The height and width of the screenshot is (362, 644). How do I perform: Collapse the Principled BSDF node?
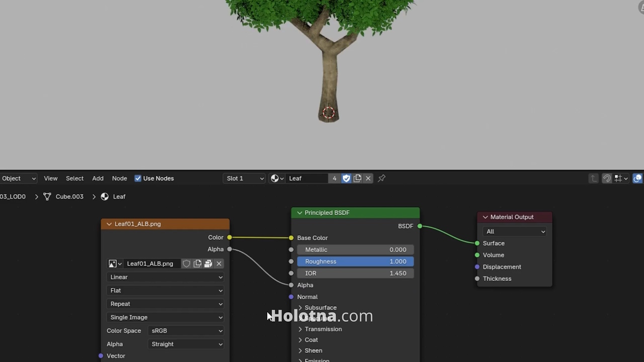pos(300,213)
